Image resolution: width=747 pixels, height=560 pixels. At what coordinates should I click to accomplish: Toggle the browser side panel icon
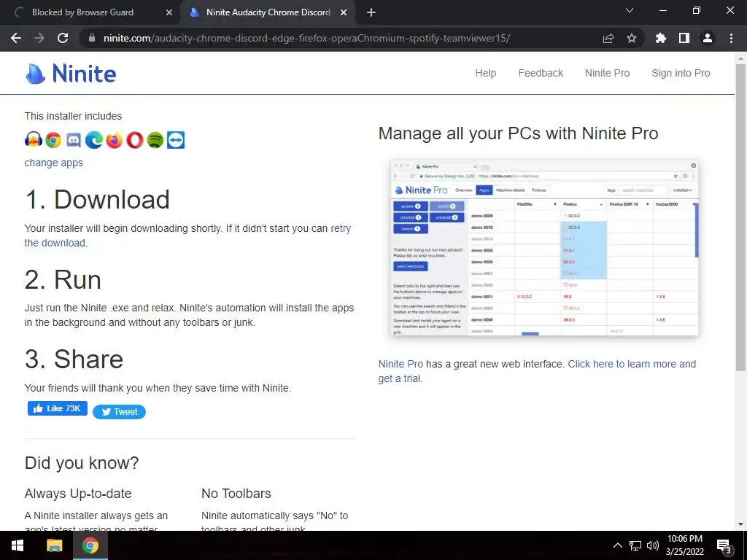tap(684, 38)
